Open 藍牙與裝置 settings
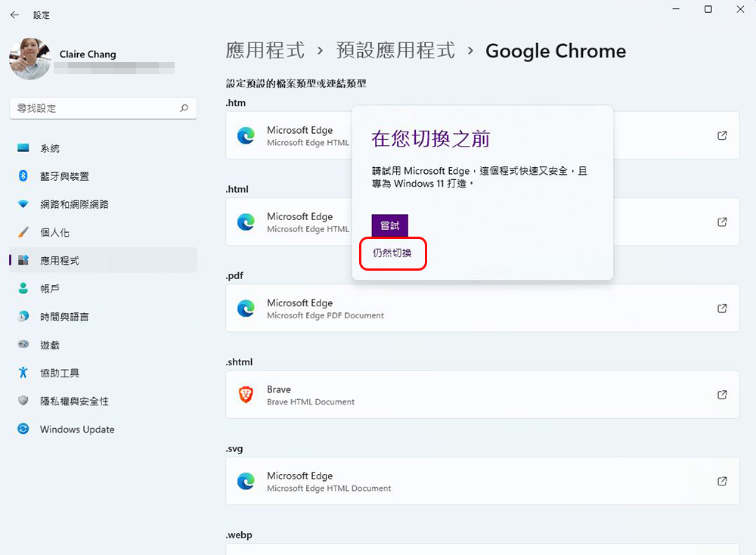Screen dimensions: 756x555 [103, 176]
